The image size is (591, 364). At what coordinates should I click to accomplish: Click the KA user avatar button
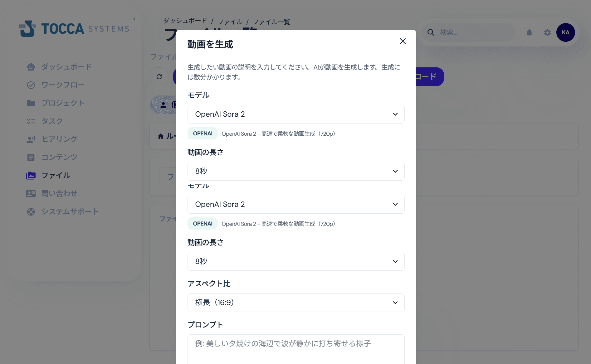[566, 32]
